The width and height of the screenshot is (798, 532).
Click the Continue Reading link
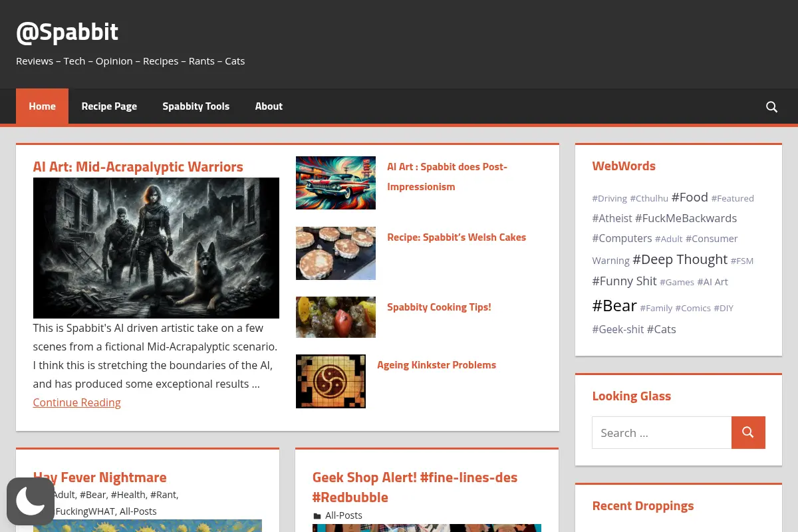(76, 402)
